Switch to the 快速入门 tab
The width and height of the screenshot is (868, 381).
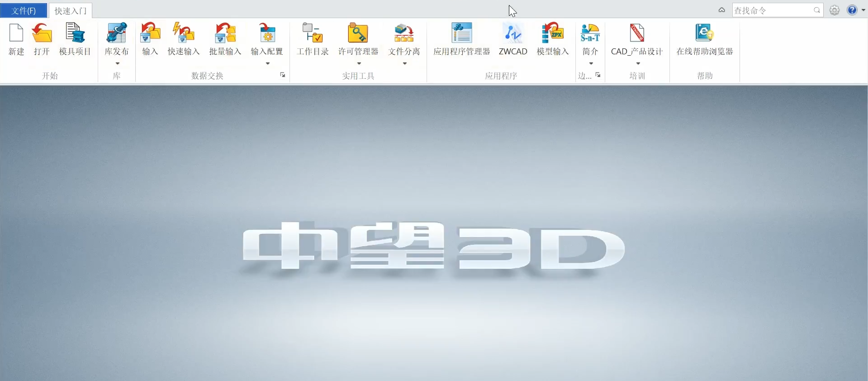coord(71,11)
